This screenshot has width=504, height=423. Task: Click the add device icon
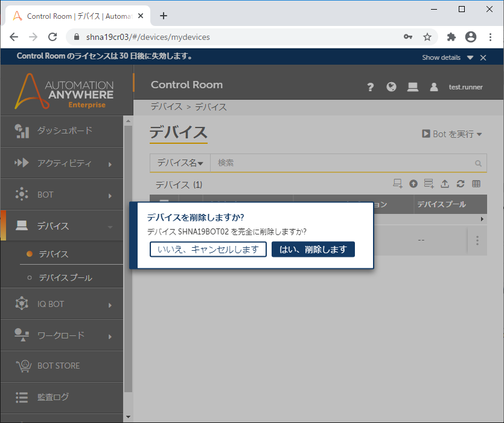pyautogui.click(x=398, y=184)
